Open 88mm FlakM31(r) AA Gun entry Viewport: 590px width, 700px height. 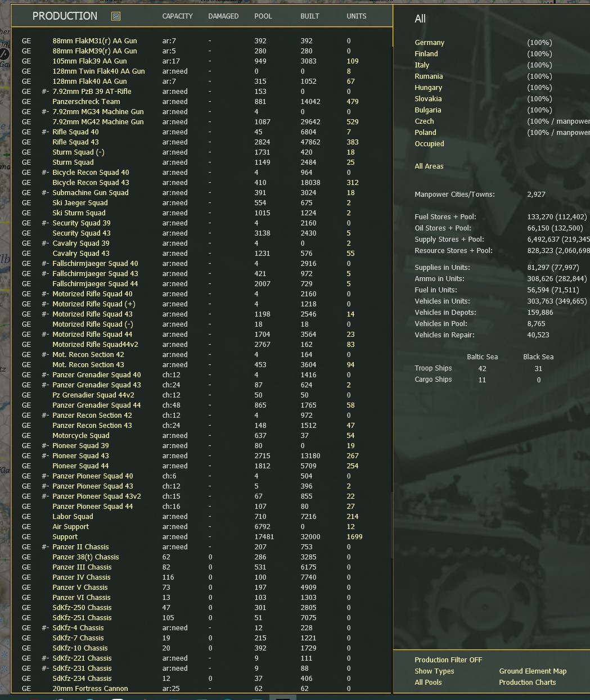94,41
